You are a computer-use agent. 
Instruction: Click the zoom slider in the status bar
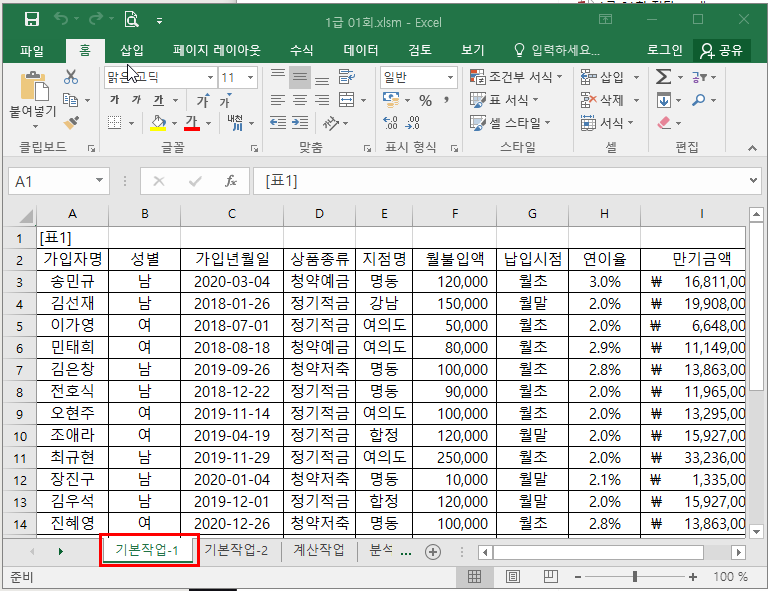[640, 577]
